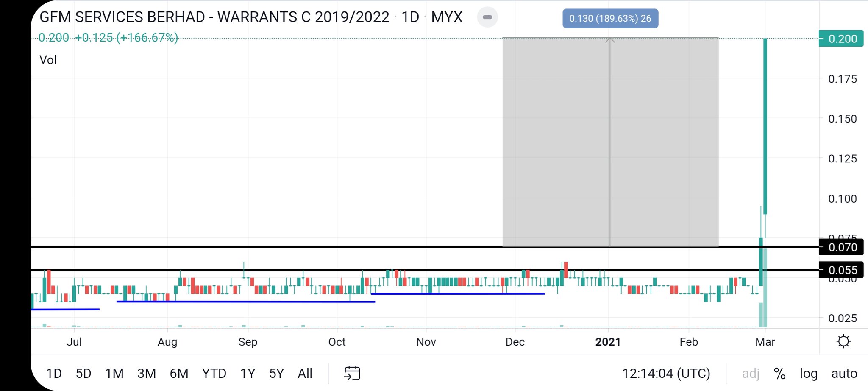Click the Dec label on time axis

pyautogui.click(x=515, y=342)
